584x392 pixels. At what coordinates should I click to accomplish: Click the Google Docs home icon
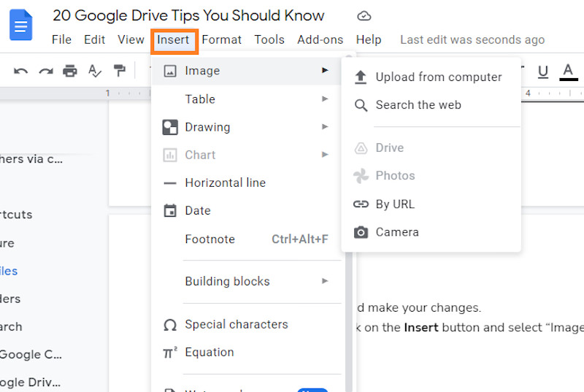[21, 25]
